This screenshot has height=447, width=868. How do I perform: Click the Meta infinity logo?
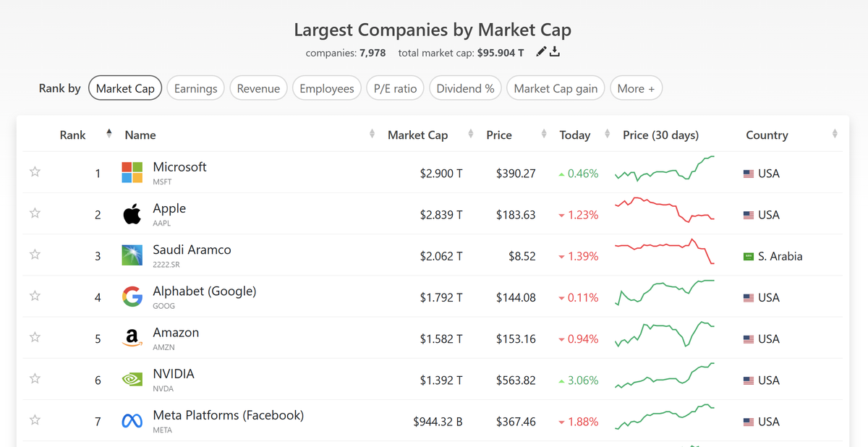(x=132, y=420)
